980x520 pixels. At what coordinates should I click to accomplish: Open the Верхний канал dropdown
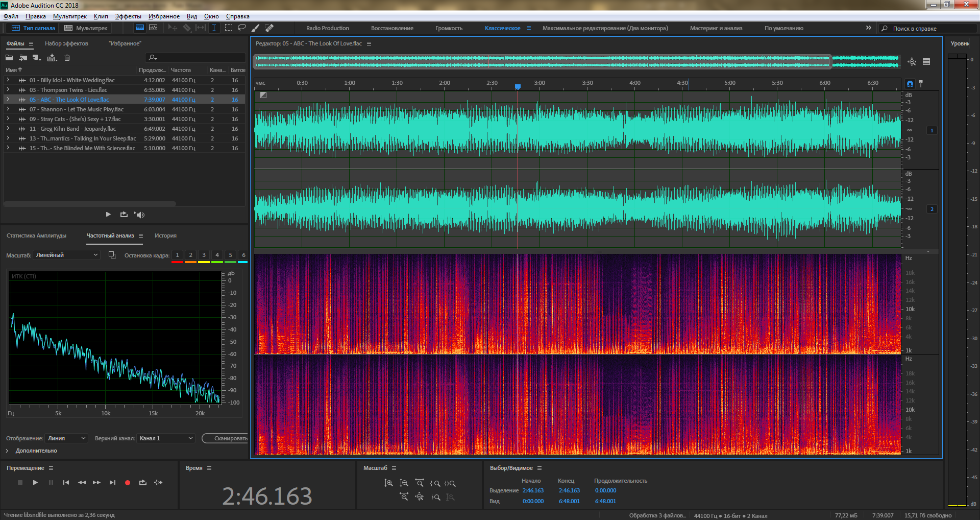click(x=166, y=438)
